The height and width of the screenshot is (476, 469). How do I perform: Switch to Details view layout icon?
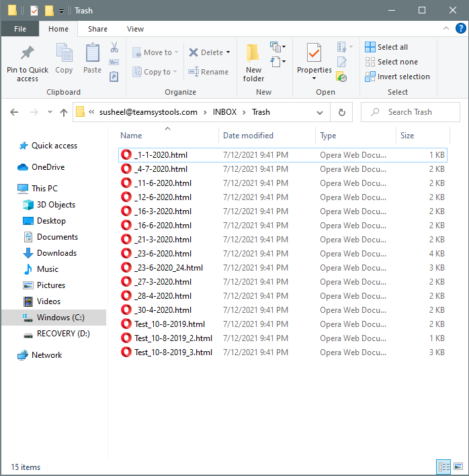[443, 467]
